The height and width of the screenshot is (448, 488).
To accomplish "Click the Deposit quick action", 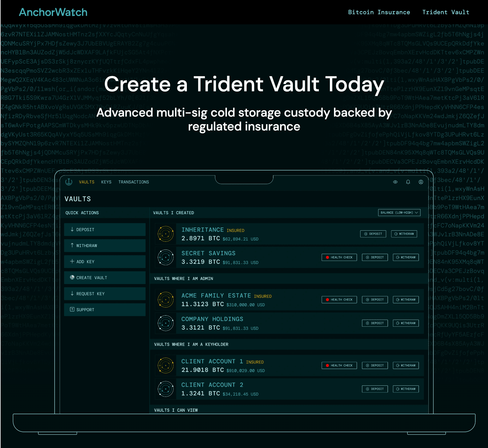I will pos(105,230).
